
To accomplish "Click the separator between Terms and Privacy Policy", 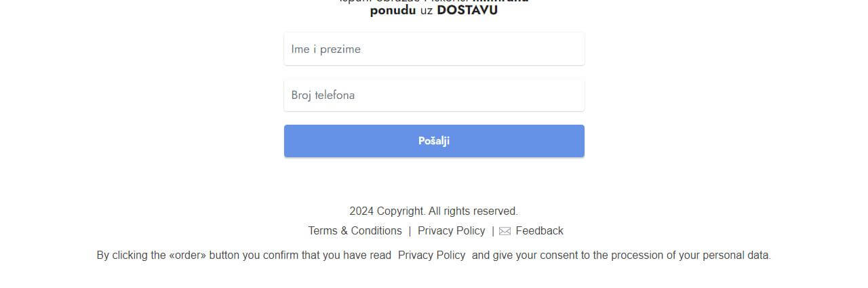I will point(410,231).
